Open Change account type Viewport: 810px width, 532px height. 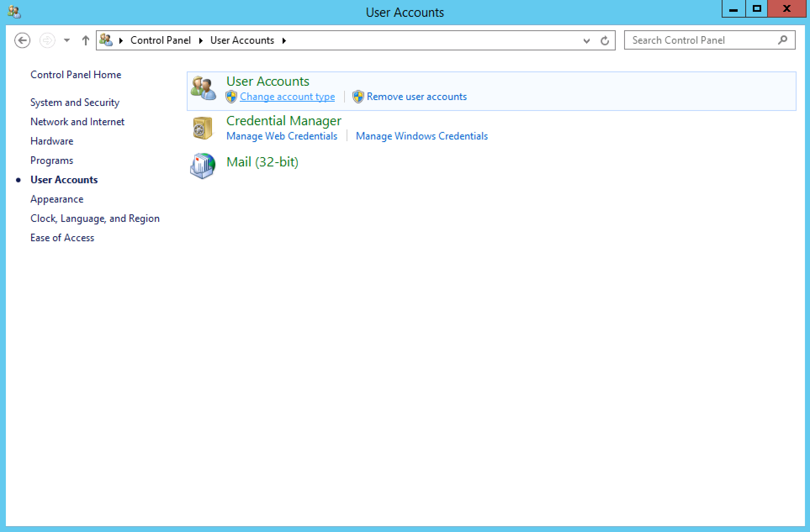tap(287, 97)
